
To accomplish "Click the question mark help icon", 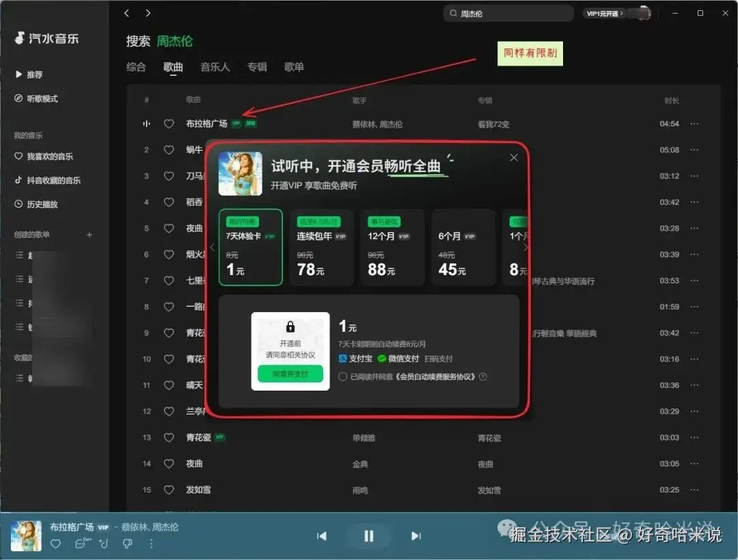I will [483, 376].
